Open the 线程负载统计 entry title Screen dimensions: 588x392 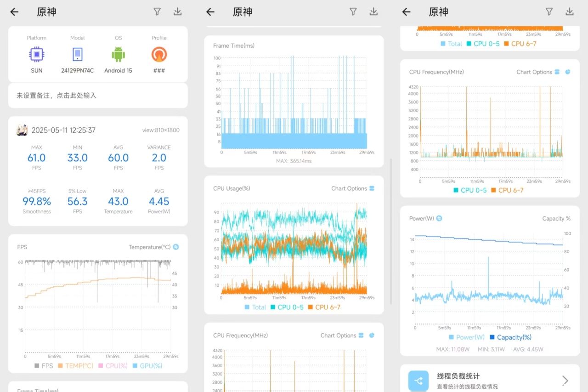[458, 376]
